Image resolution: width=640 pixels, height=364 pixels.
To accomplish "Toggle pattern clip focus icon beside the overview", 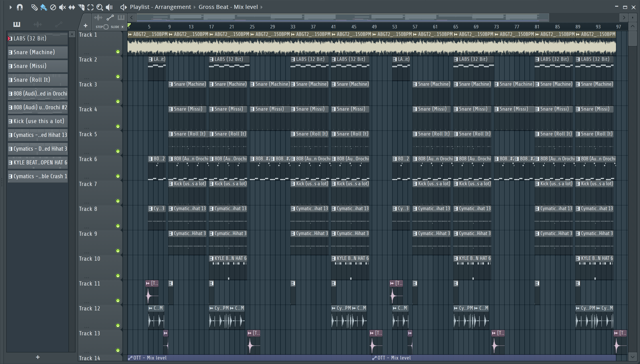I will (121, 18).
